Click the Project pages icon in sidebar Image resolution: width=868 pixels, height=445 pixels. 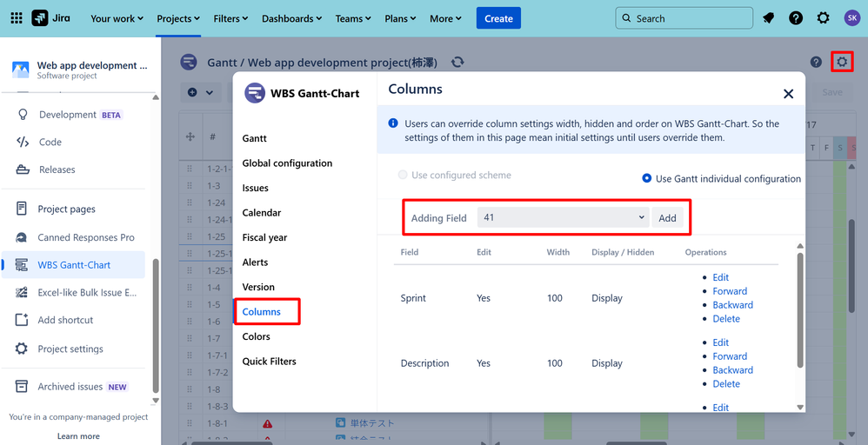(x=22, y=209)
